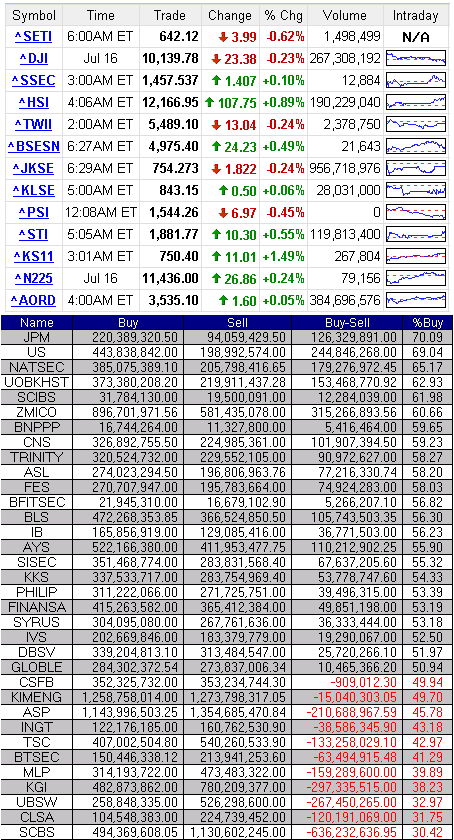Open the ^KS11 intraday mini chart
Screen dimensions: 454x840
(x=416, y=257)
